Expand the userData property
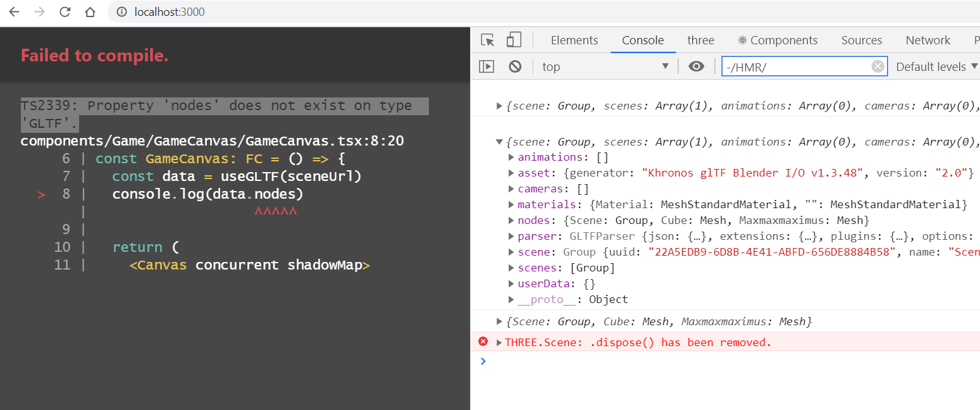This screenshot has width=980, height=410. tap(511, 283)
